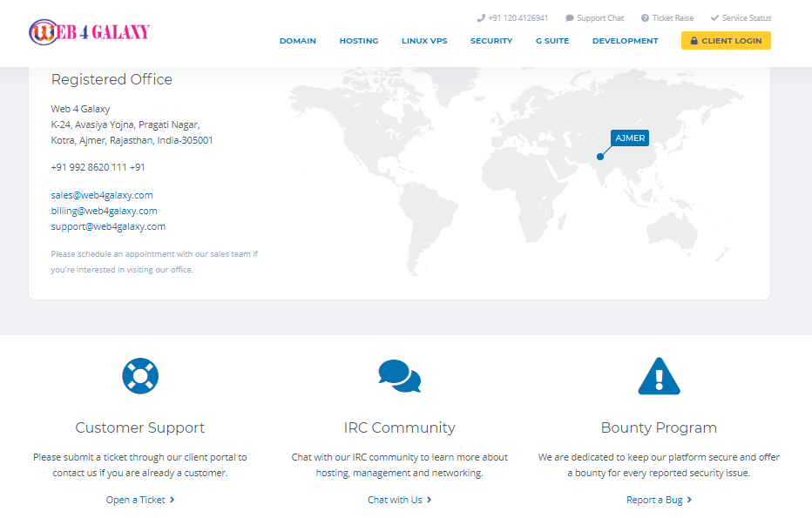Screen dimensions: 812x518
Task: Click the Client Login button
Action: click(726, 40)
